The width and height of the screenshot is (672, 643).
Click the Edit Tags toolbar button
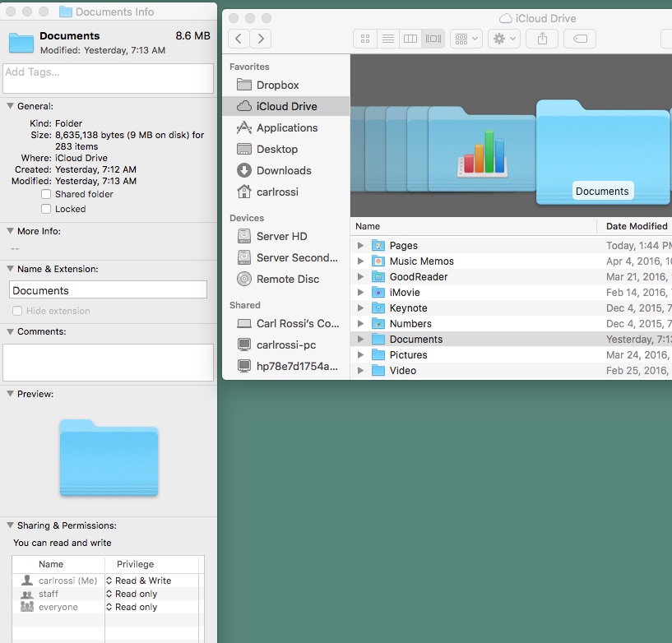(580, 39)
